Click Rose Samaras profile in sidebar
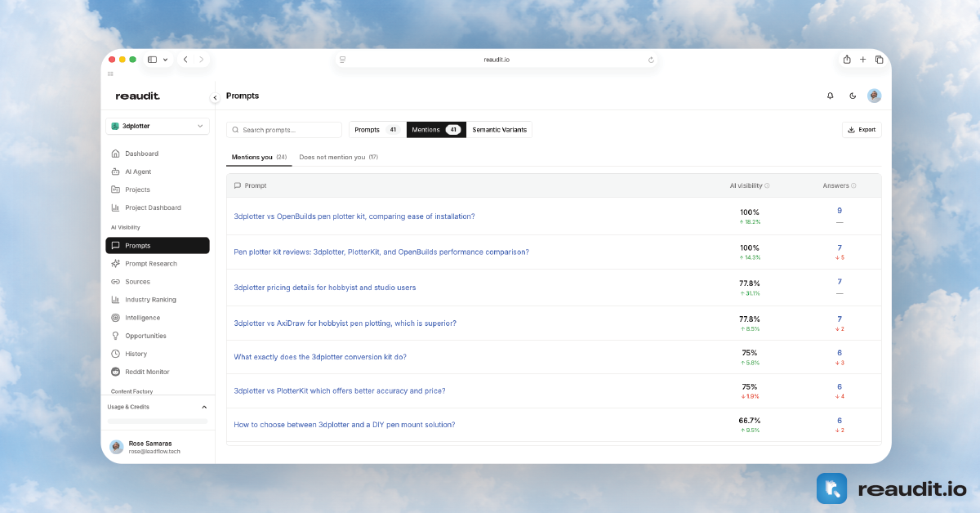 158,447
